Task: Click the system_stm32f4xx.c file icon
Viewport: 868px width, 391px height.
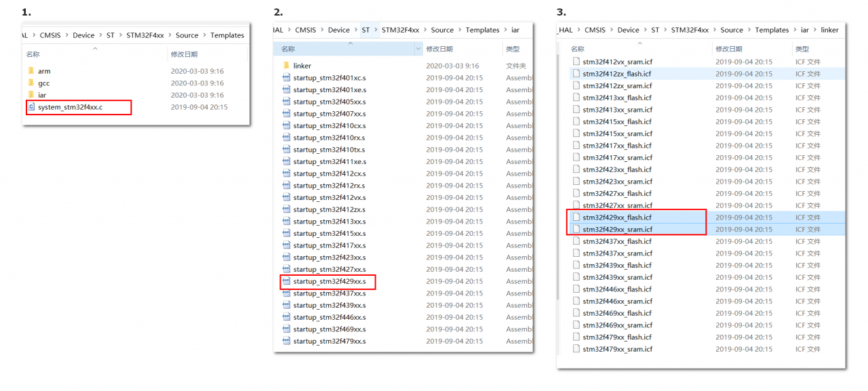Action: coord(31,107)
